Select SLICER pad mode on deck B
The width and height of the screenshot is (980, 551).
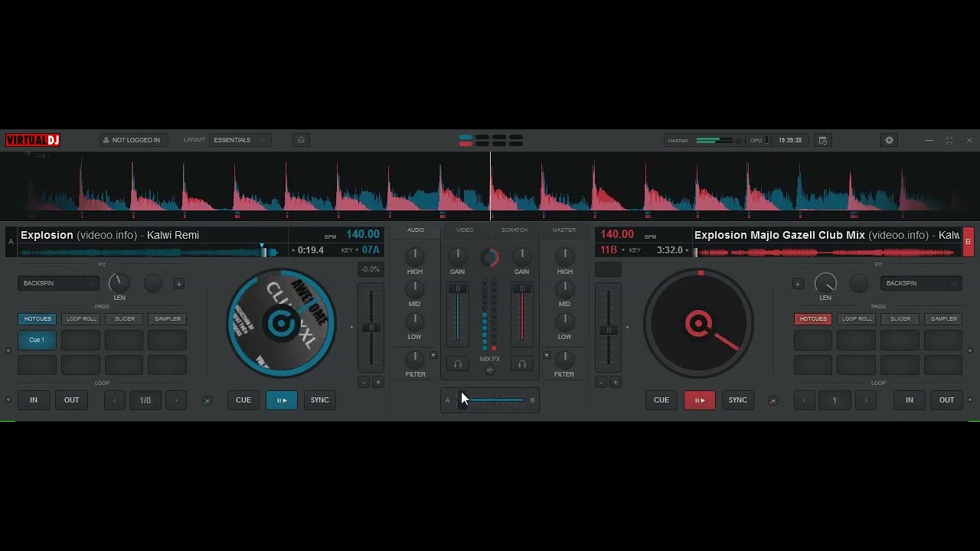[900, 319]
